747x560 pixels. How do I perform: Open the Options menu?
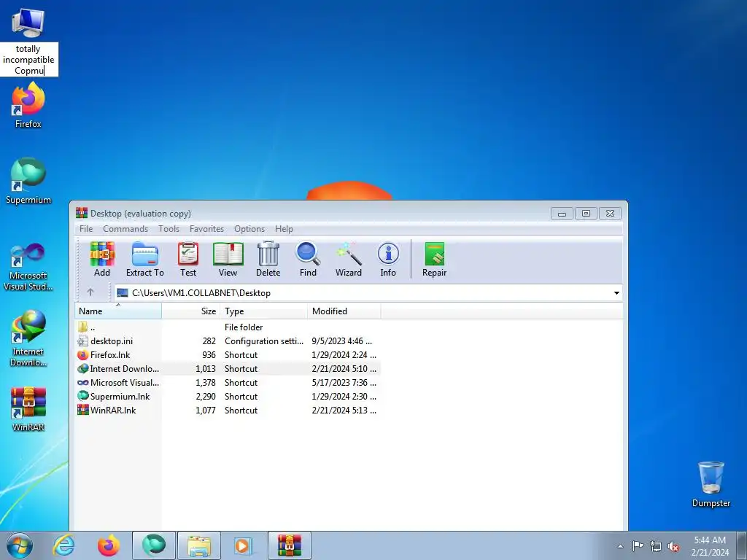coord(249,228)
